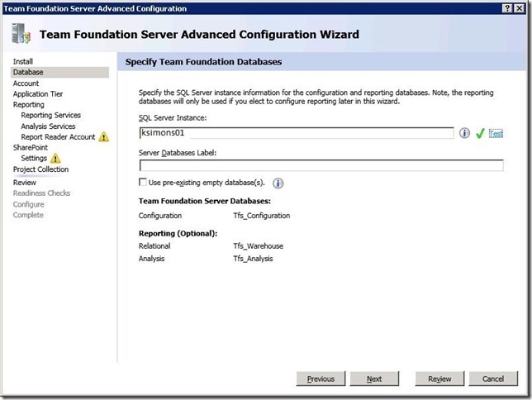Click the Previous button
This screenshot has width=532, height=400.
coord(321,379)
